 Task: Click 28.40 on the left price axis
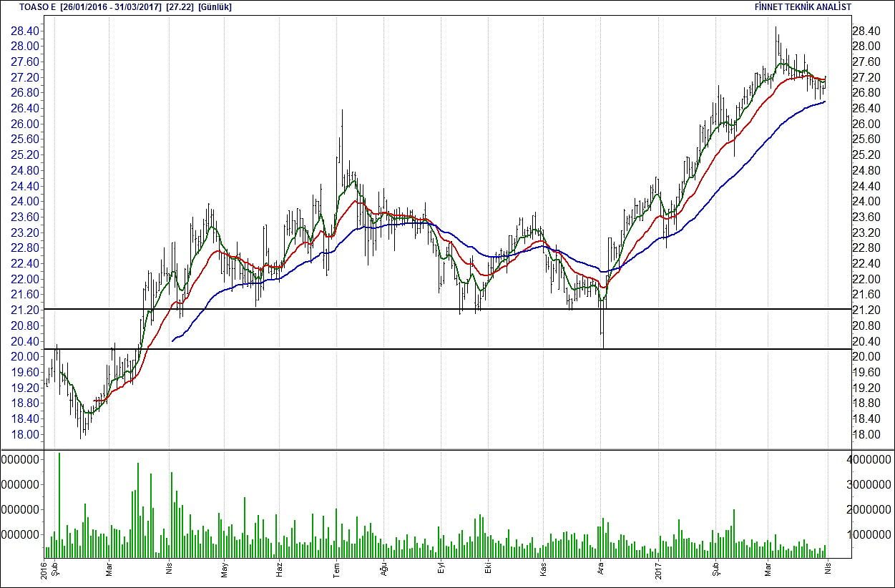(x=25, y=31)
